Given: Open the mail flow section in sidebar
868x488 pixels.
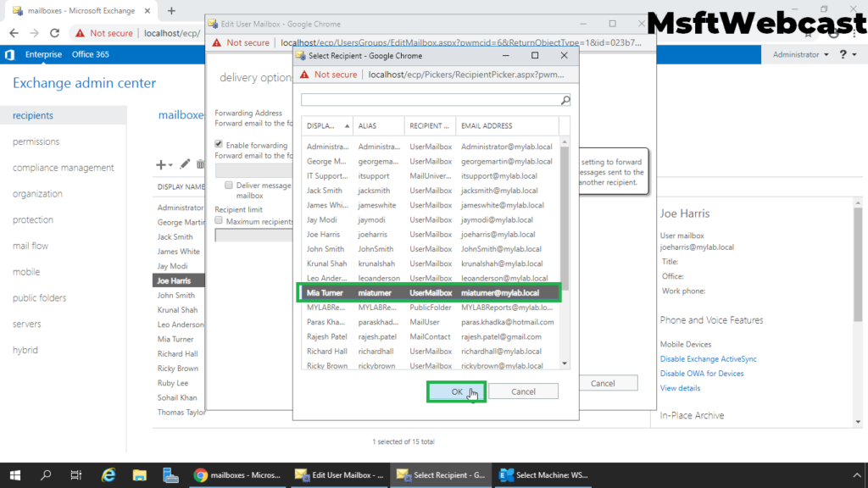Looking at the screenshot, I should click(x=31, y=246).
